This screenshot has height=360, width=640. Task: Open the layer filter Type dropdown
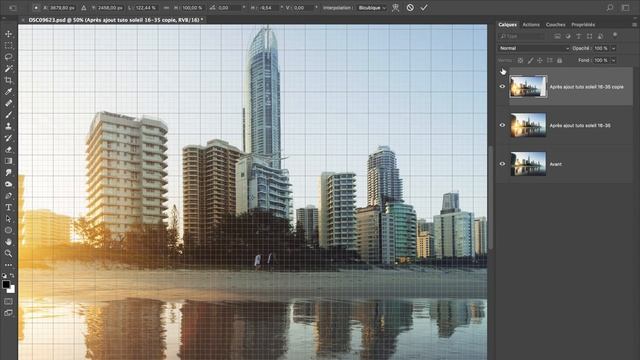point(522,36)
